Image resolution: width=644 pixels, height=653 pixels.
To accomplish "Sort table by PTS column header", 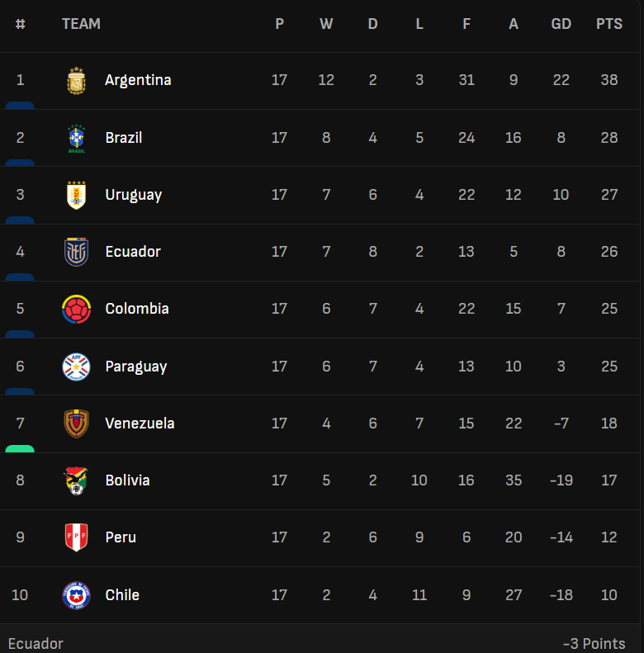I will tap(609, 24).
